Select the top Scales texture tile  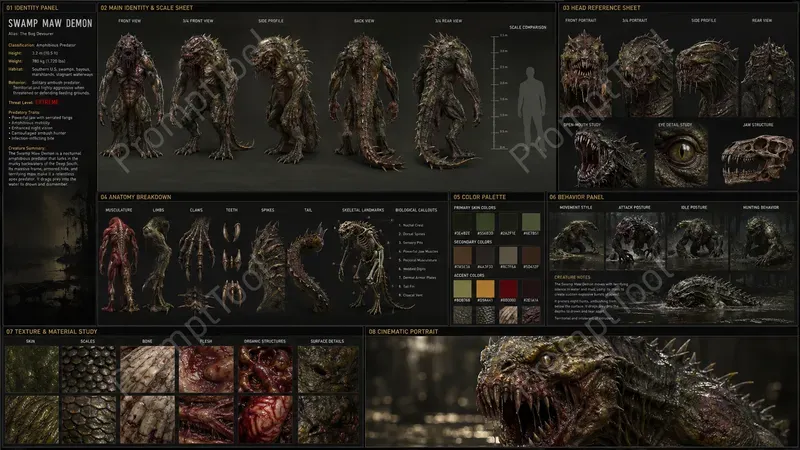[88, 369]
